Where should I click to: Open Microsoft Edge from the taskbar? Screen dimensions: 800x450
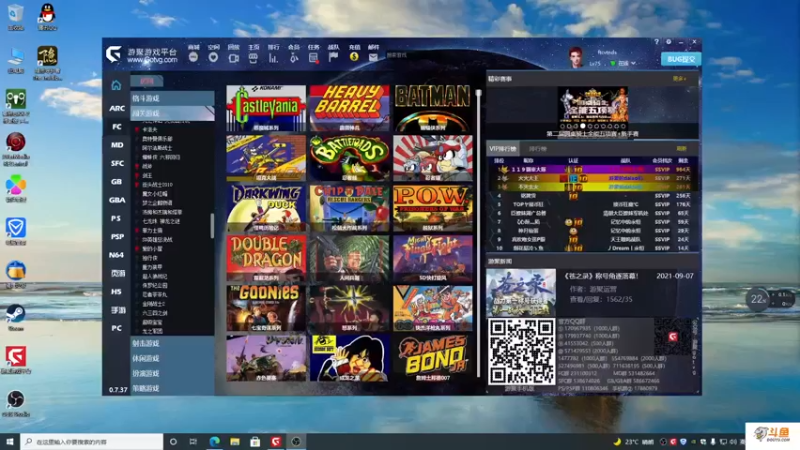214,441
